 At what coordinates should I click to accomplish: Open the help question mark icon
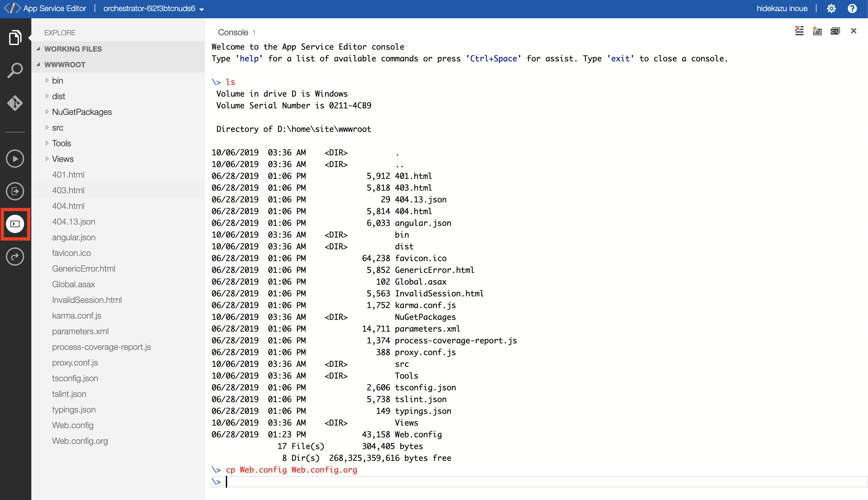click(x=852, y=8)
